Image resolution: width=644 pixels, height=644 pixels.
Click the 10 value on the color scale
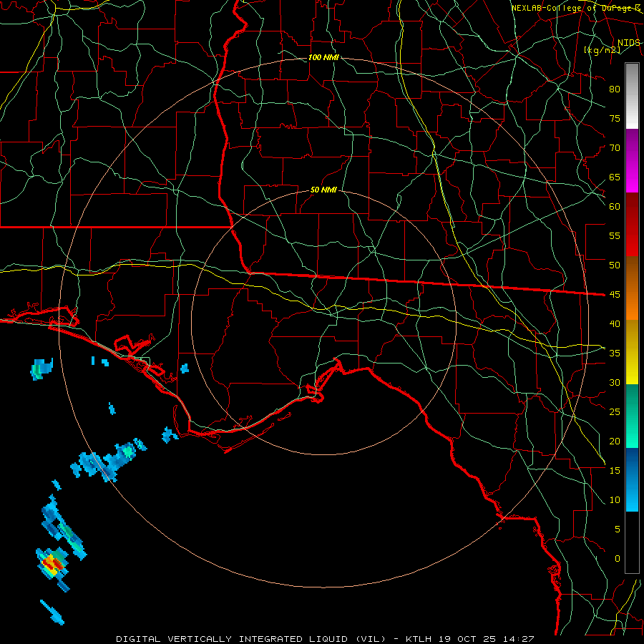tap(615, 500)
